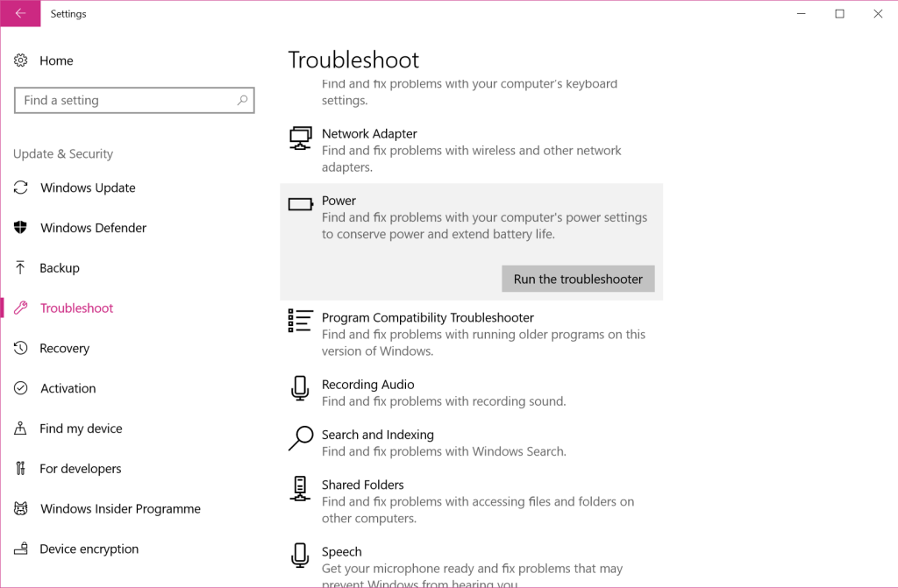This screenshot has width=898, height=588.
Task: Click 'Find and fix problems with Windows Search'
Action: click(x=443, y=451)
